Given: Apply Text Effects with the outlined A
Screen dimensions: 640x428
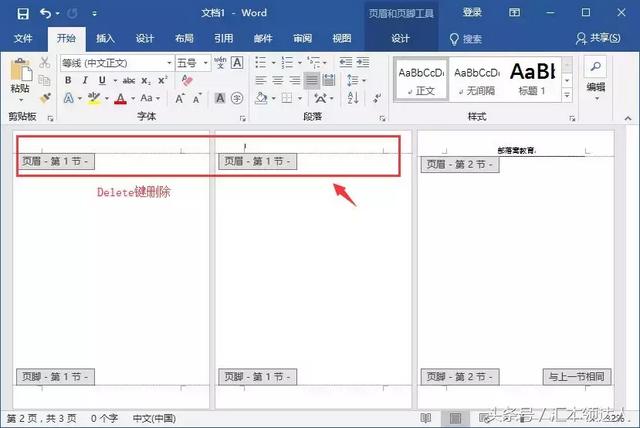Looking at the screenshot, I should (x=69, y=98).
